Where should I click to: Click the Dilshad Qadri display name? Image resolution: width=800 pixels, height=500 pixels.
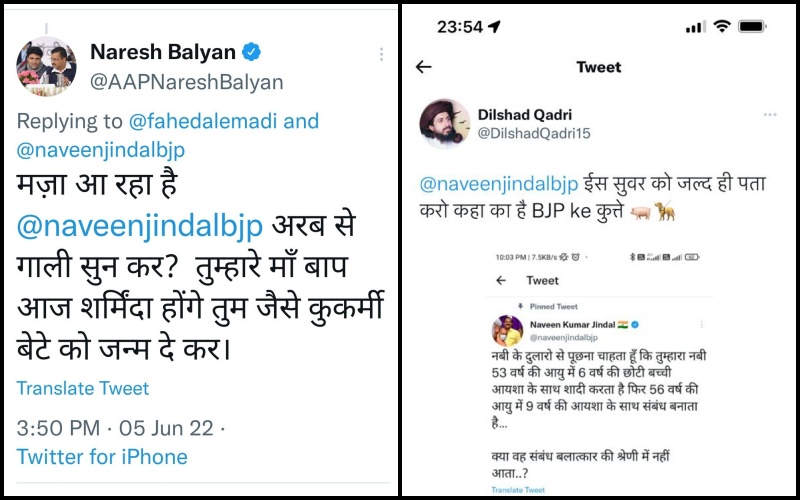click(524, 115)
